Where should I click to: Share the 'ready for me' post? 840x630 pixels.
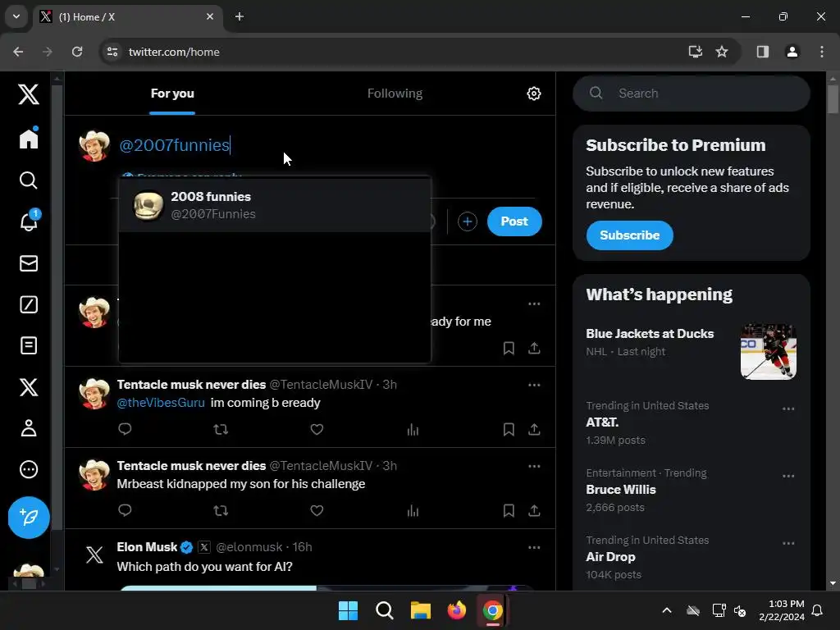pos(534,348)
